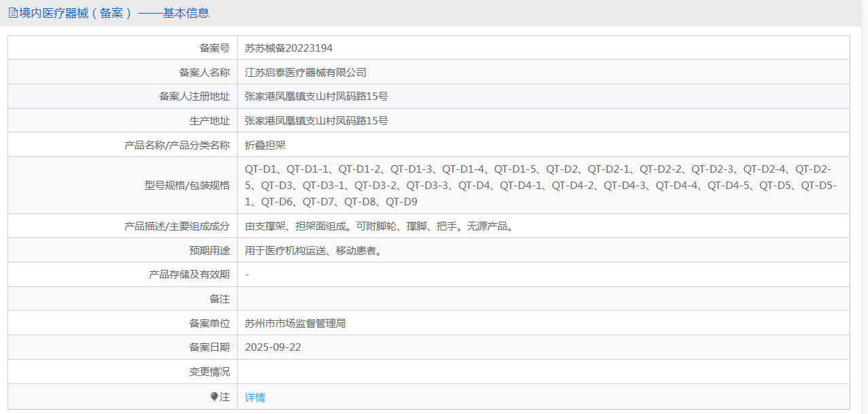Click the 变更情况 label
868x414 pixels.
coord(209,372)
